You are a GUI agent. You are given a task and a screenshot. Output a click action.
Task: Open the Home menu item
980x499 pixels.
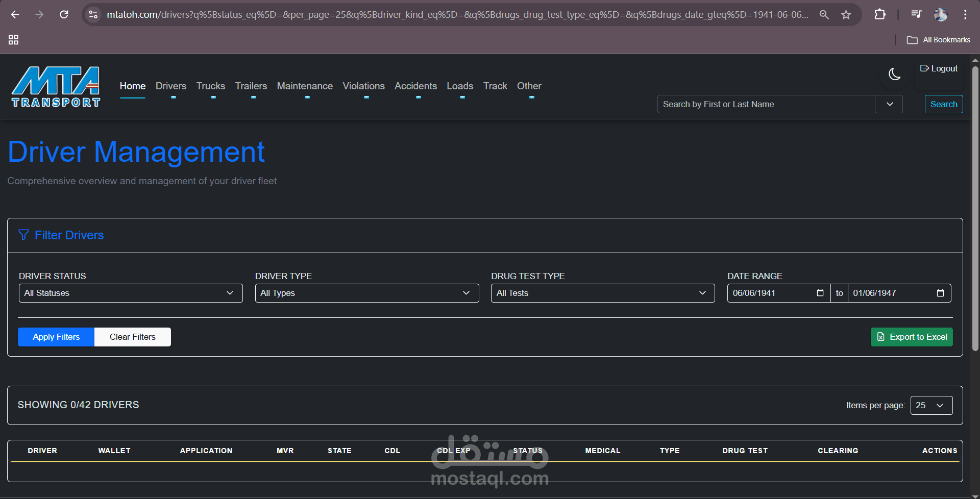(x=133, y=86)
